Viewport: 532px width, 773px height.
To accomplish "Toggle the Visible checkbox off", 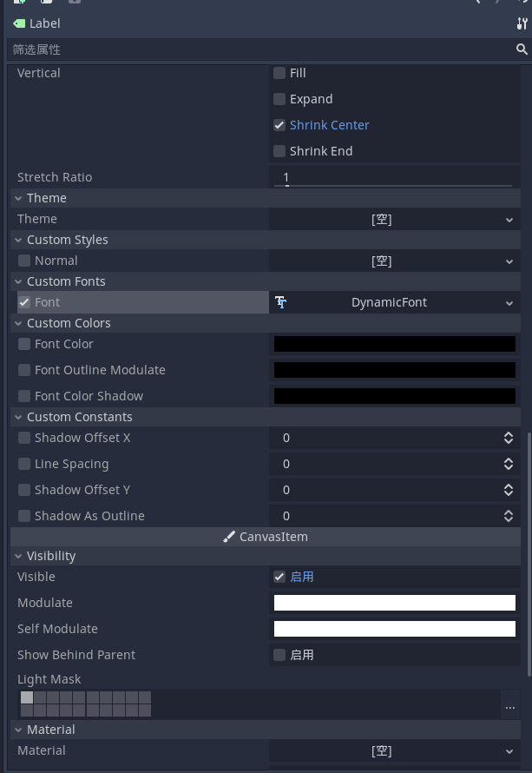I will tap(279, 577).
